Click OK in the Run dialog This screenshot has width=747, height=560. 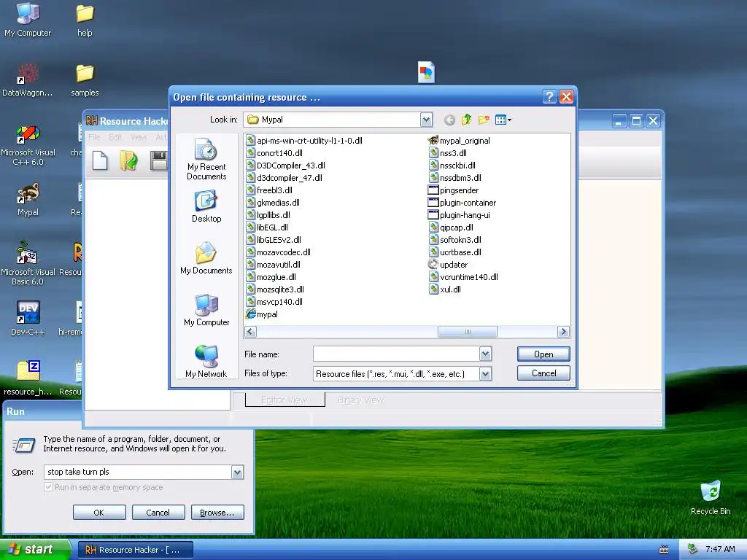click(99, 513)
